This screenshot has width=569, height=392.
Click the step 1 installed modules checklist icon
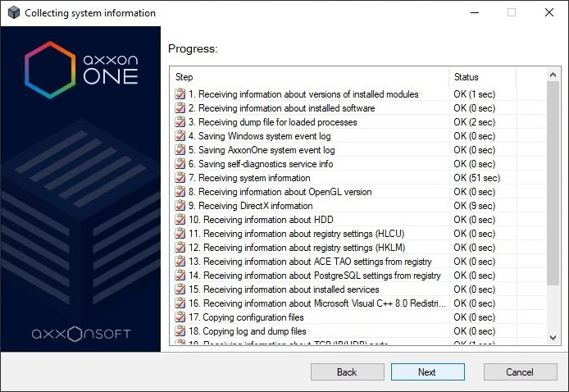point(180,94)
